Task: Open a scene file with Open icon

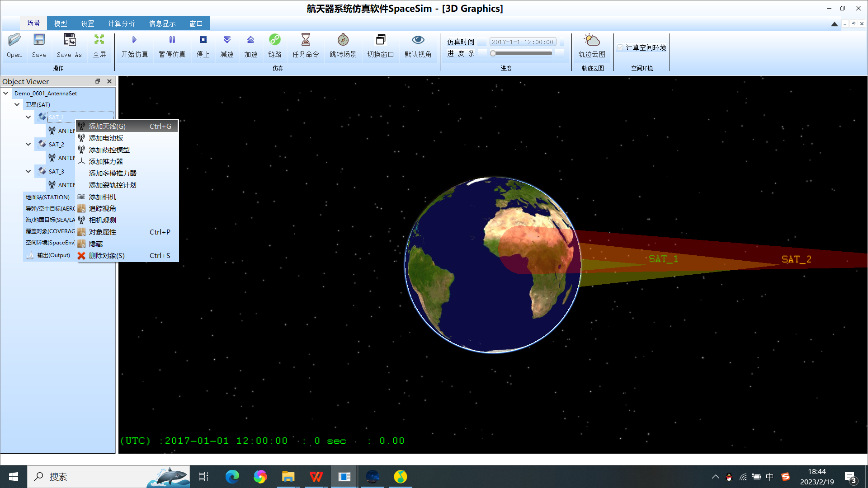Action: click(x=14, y=45)
